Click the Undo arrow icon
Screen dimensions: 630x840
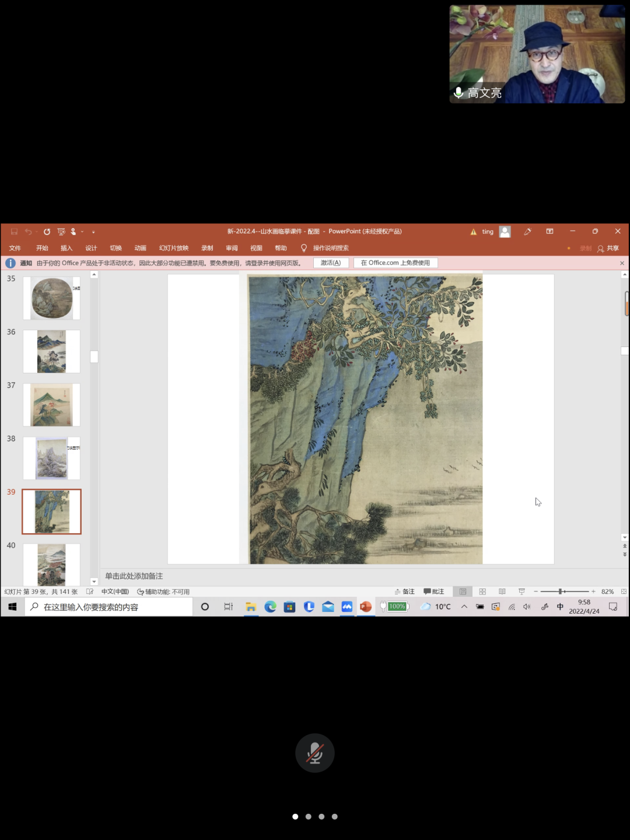pyautogui.click(x=28, y=232)
